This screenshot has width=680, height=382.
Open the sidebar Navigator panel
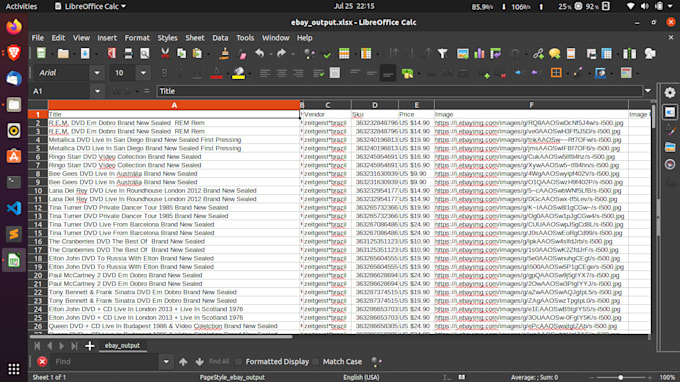670,164
